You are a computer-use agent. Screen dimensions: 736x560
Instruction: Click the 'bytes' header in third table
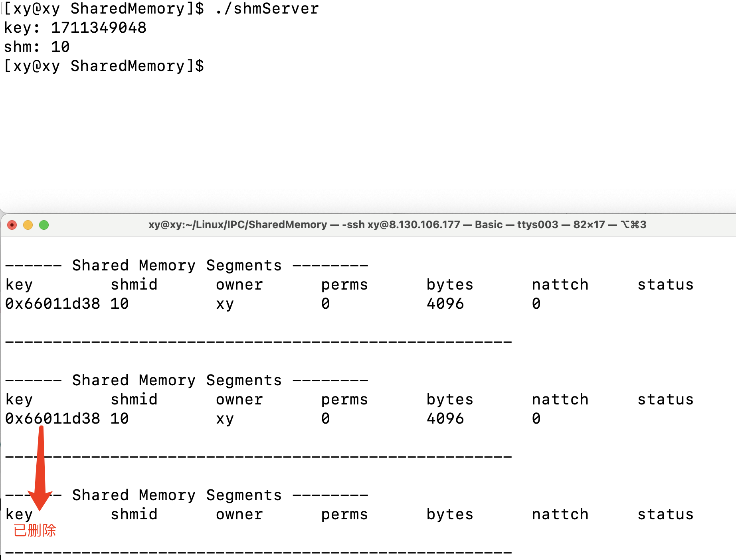(x=450, y=515)
